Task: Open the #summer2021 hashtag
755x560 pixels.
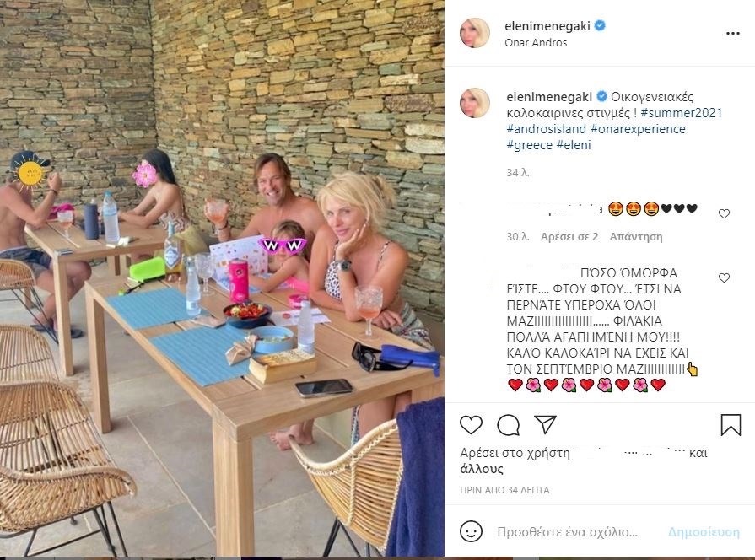Action: click(x=682, y=113)
